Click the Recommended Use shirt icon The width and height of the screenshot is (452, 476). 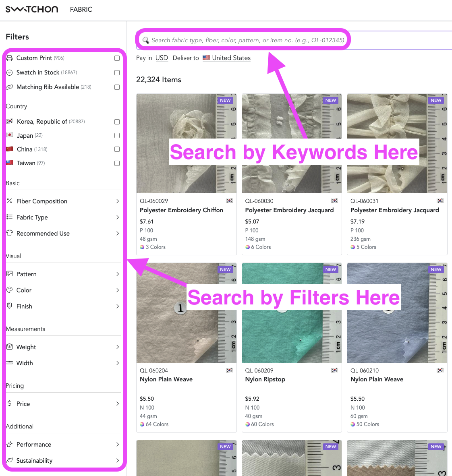click(10, 233)
